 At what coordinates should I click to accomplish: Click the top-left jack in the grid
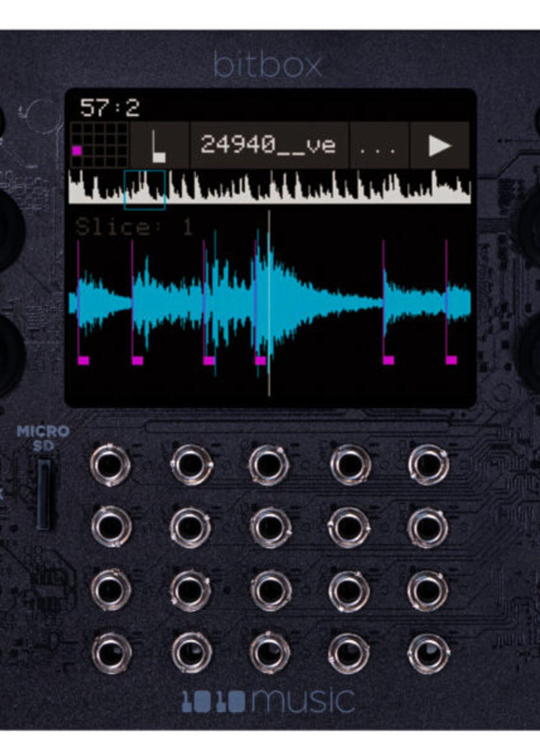110,466
